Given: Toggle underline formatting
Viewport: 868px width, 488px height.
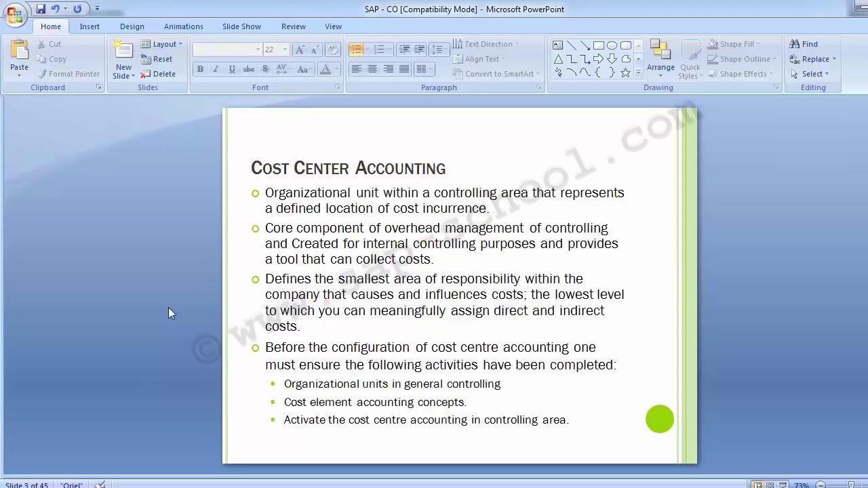Looking at the screenshot, I should (232, 69).
